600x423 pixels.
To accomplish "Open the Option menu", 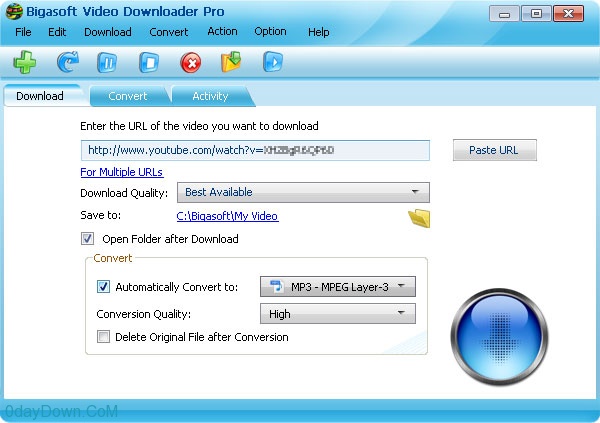I will point(270,31).
